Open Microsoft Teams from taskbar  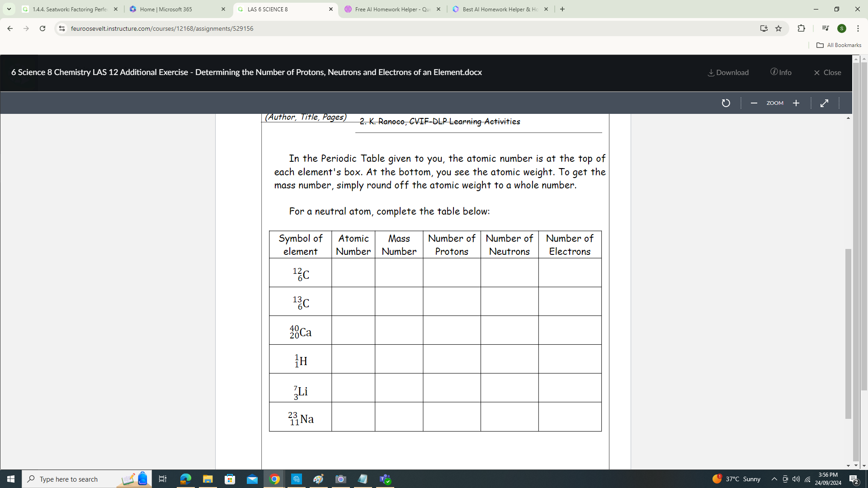pos(385,479)
